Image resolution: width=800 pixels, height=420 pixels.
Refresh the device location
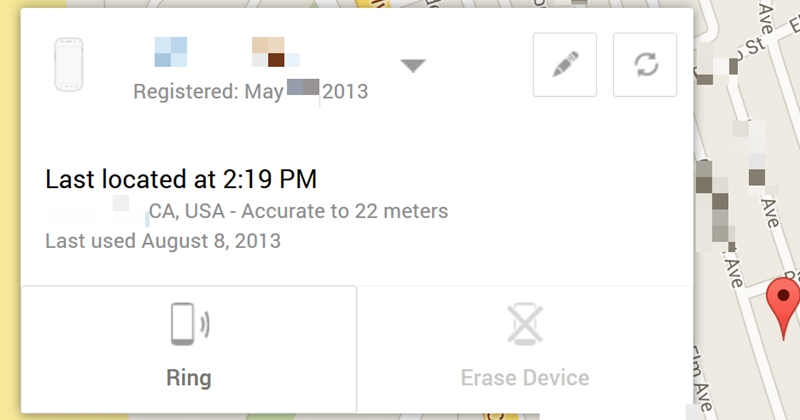pyautogui.click(x=645, y=65)
